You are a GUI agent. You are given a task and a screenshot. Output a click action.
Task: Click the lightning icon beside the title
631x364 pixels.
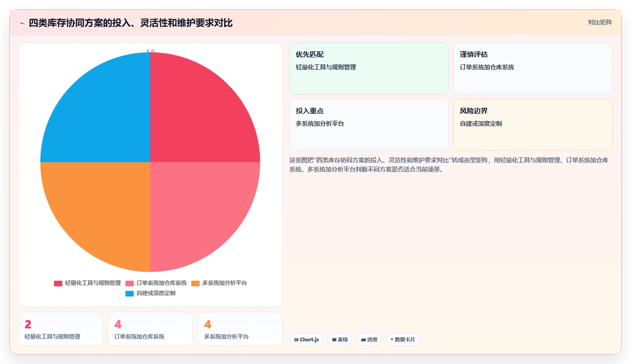pos(22,23)
